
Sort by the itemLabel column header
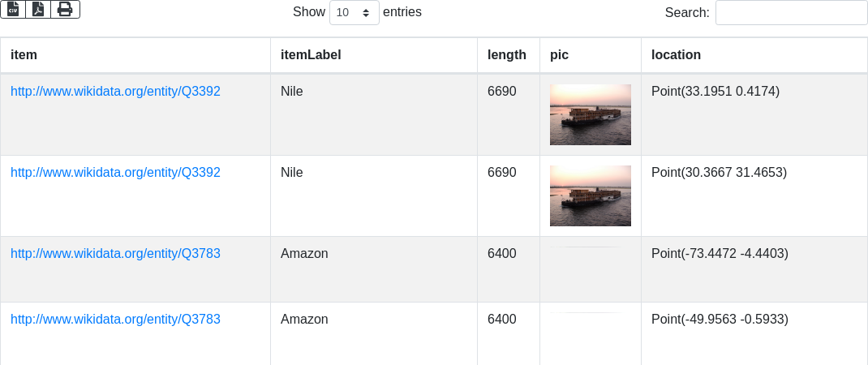pyautogui.click(x=311, y=55)
